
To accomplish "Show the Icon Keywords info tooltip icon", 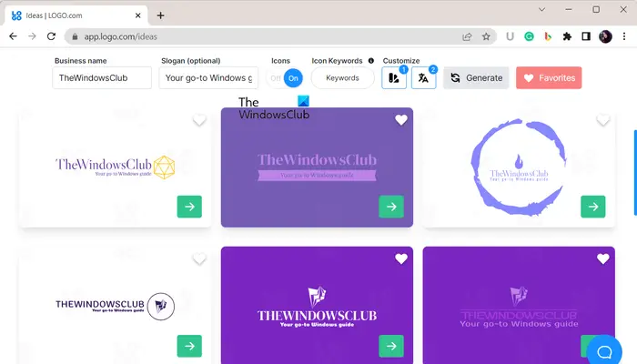I will click(371, 61).
